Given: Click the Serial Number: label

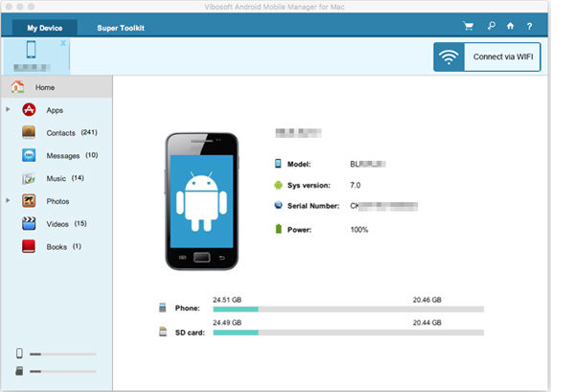Looking at the screenshot, I should click(313, 206).
